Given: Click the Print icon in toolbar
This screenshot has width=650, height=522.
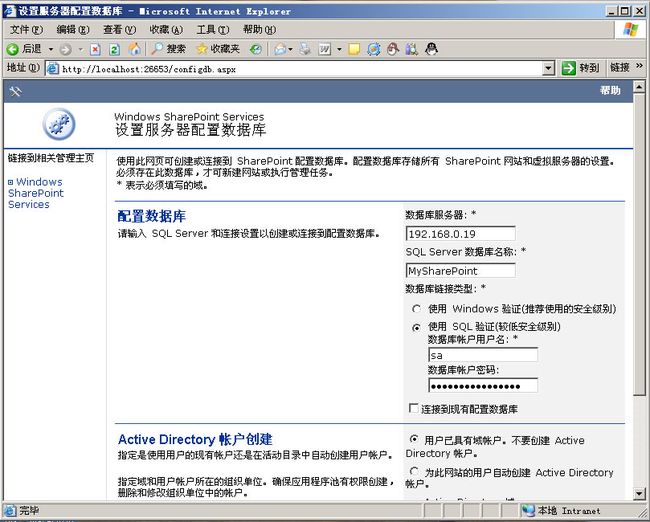Looking at the screenshot, I should click(305, 49).
